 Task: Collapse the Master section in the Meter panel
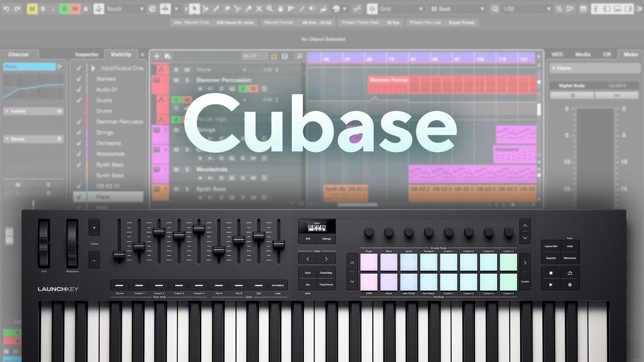pyautogui.click(x=554, y=68)
